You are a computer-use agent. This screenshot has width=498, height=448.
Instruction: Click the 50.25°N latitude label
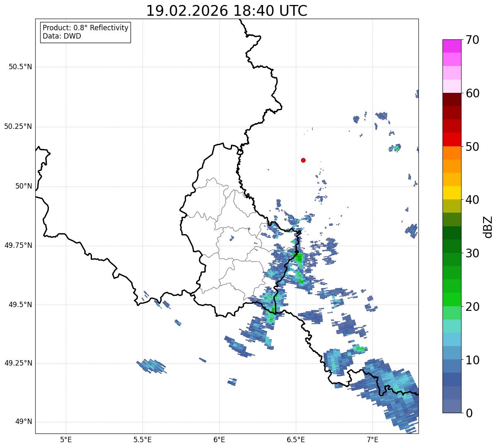(18, 126)
